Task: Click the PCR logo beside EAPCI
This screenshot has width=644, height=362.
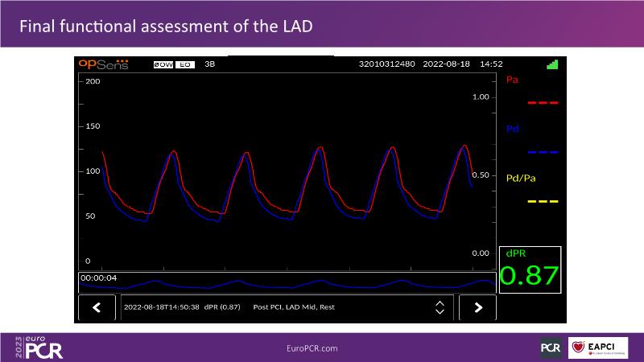Action: (x=551, y=348)
